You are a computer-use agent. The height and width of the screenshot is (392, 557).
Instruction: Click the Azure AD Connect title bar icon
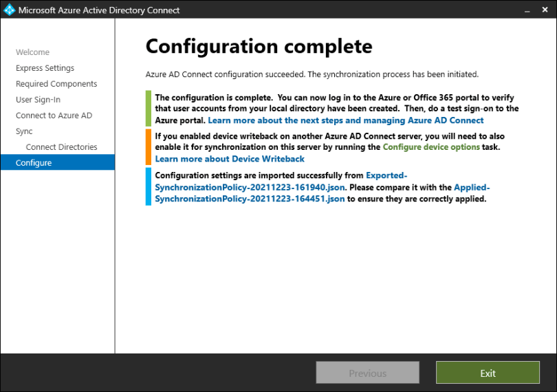click(x=9, y=10)
